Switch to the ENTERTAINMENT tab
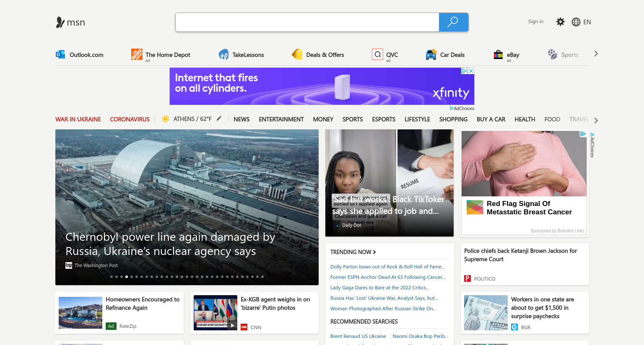This screenshot has height=345, width=644. [281, 119]
